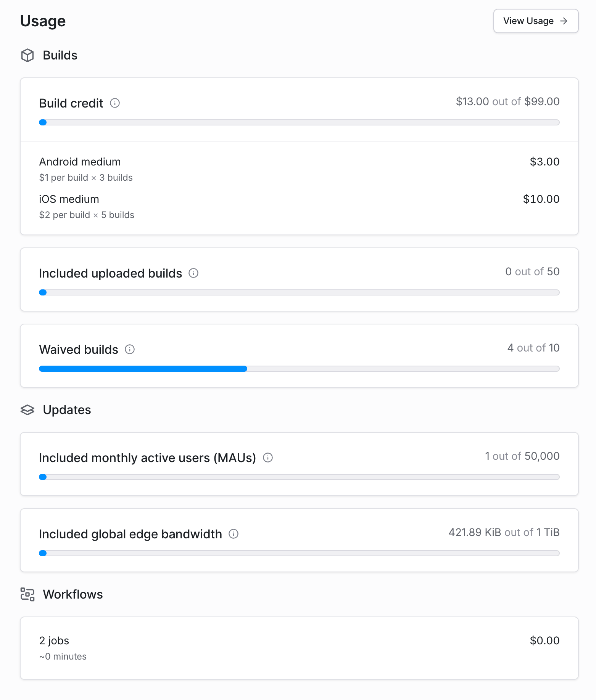Click the global edge bandwidth info icon
596x700 pixels.
pyautogui.click(x=233, y=534)
